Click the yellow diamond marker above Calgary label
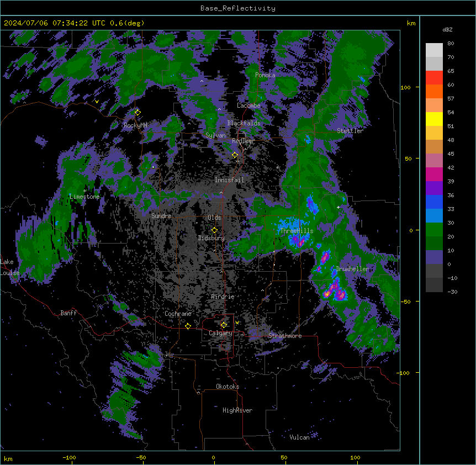This screenshot has height=465, width=476. 224,325
